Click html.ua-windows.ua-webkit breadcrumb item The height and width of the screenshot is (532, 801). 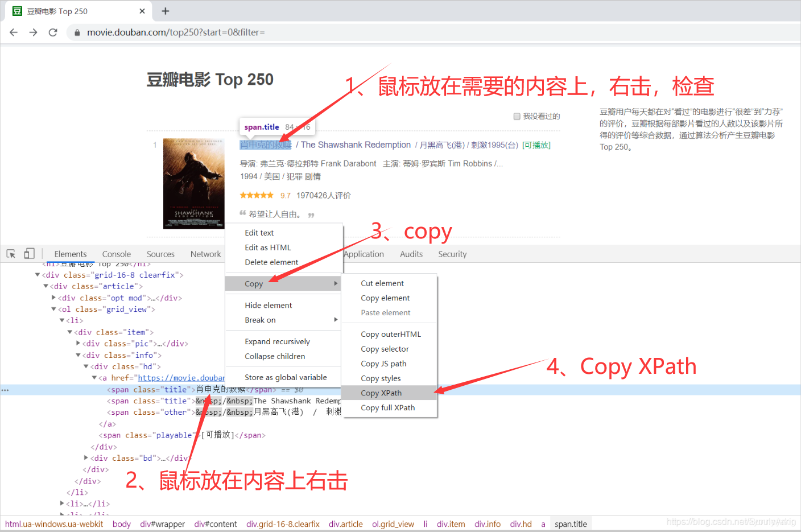[54, 524]
